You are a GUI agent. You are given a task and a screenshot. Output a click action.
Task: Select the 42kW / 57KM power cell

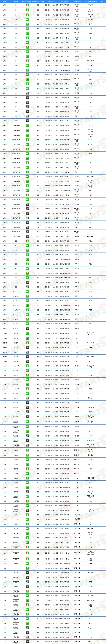click(64, 348)
